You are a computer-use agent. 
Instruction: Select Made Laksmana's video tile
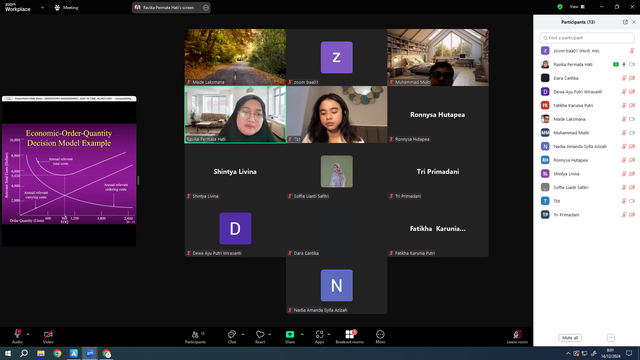235,57
